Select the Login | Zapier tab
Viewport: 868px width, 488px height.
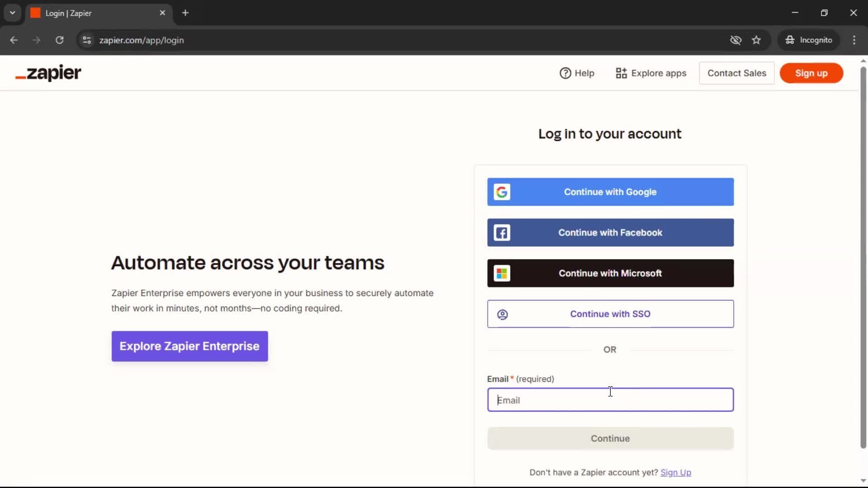click(x=99, y=13)
